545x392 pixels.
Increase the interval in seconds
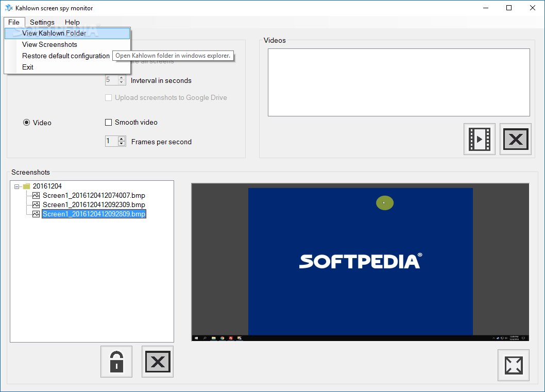tap(121, 78)
